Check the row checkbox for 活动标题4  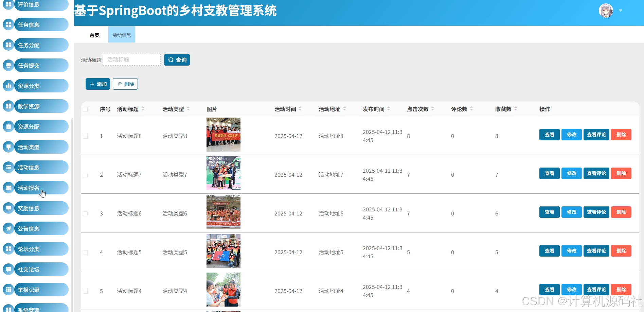click(x=85, y=291)
